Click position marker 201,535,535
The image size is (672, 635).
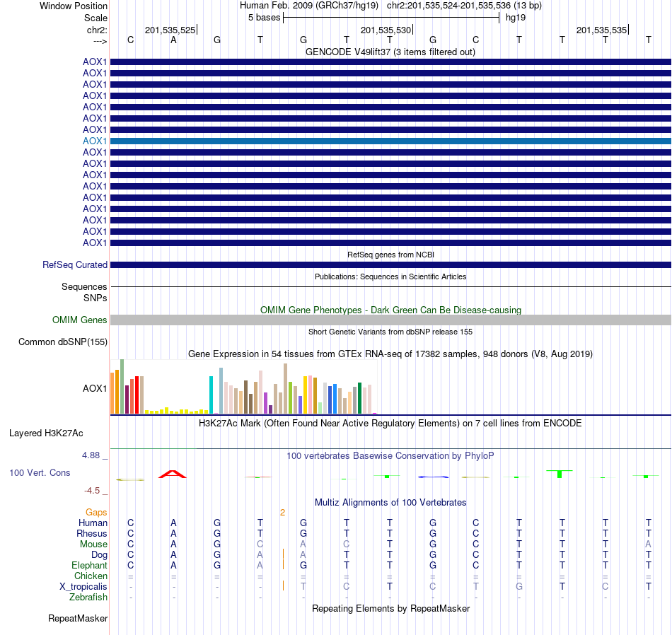602,30
